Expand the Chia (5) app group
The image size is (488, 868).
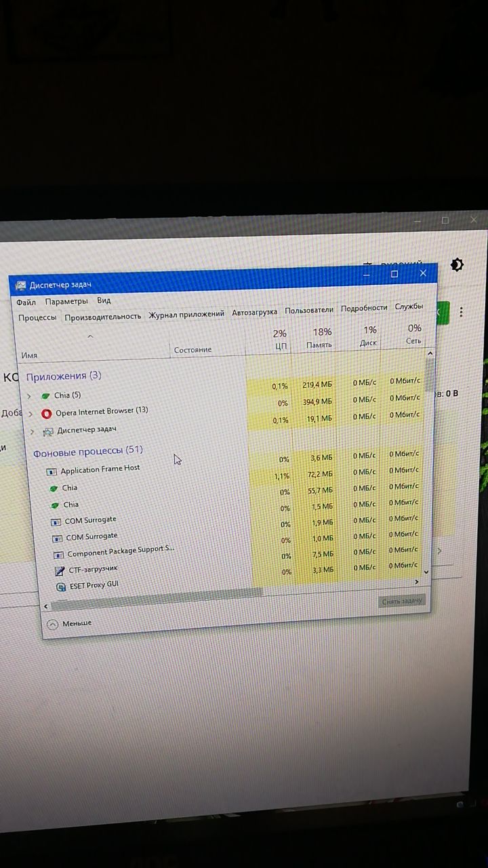pos(28,395)
